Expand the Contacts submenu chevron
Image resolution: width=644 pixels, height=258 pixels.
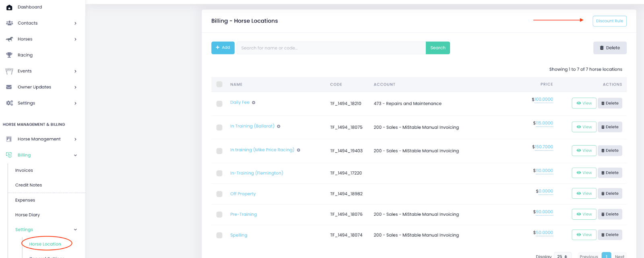tap(75, 23)
